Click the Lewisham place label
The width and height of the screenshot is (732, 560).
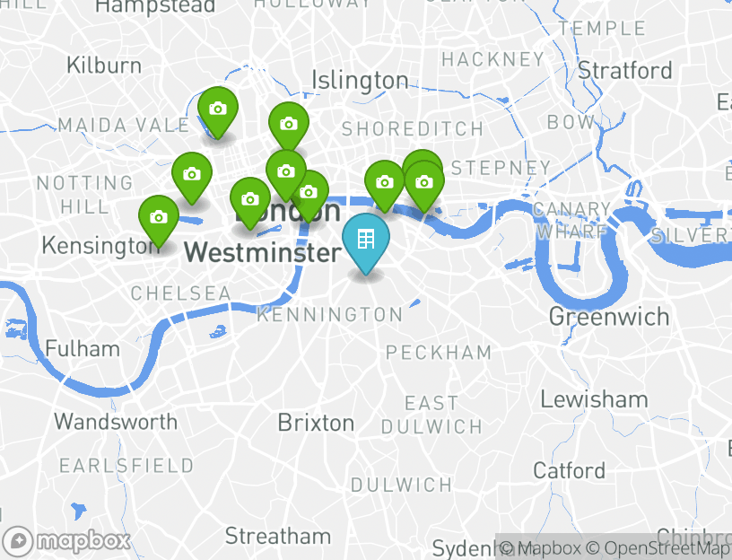click(594, 399)
